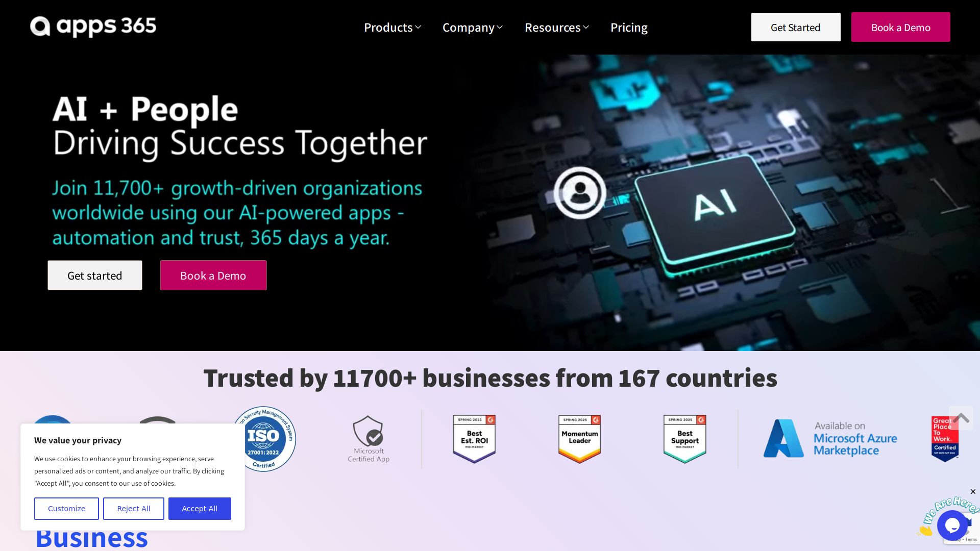Dismiss the We Are Here chat prompt
The height and width of the screenshot is (551, 980).
tap(973, 492)
